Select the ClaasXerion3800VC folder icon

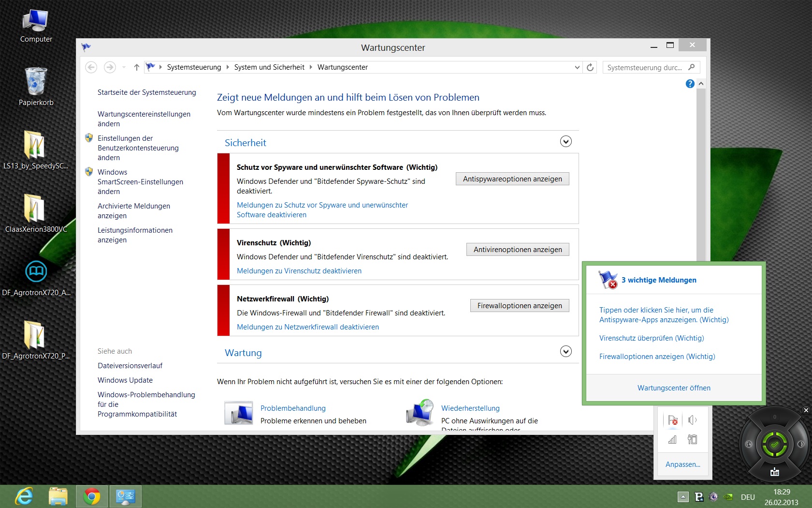point(36,213)
